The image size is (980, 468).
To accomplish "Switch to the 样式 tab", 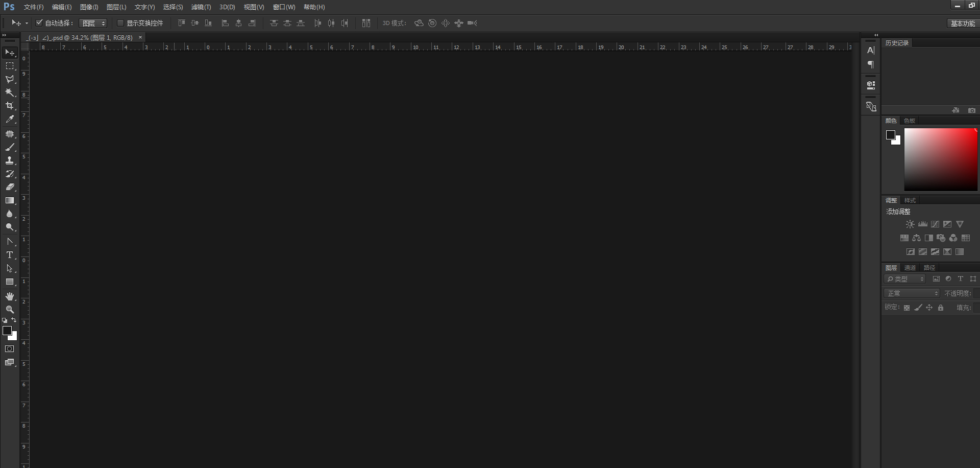I will [910, 200].
